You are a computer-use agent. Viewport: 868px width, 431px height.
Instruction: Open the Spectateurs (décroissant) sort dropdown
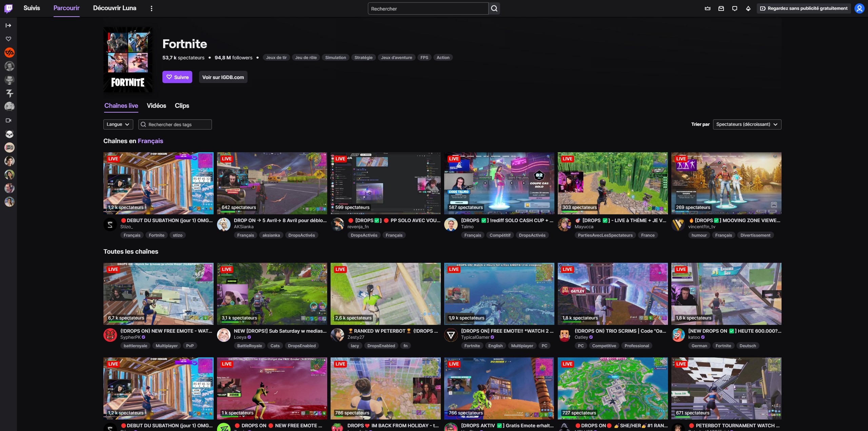coord(747,124)
